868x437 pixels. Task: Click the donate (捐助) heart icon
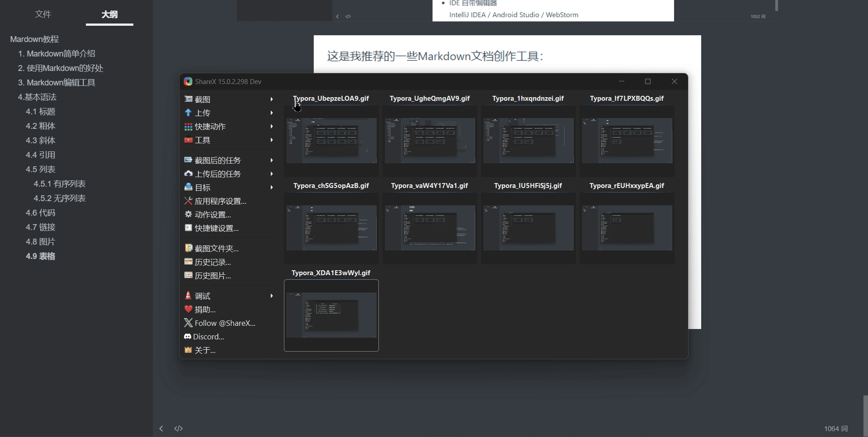point(189,309)
